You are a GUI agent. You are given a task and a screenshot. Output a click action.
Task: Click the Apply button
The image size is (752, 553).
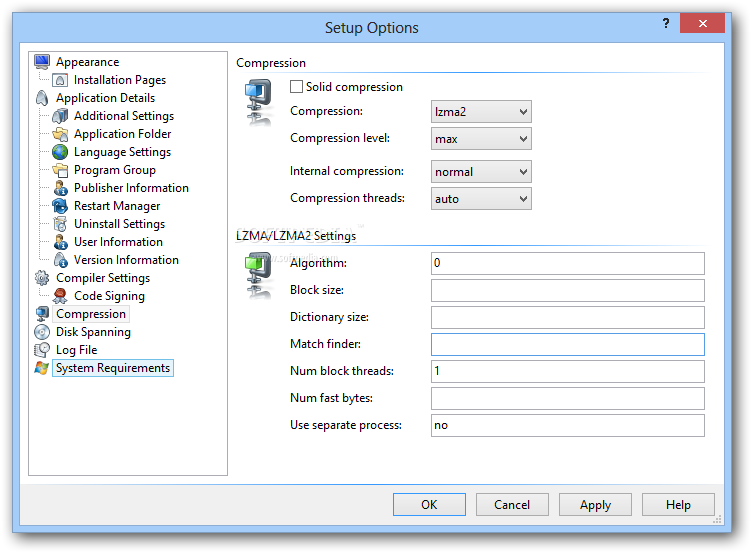(595, 505)
